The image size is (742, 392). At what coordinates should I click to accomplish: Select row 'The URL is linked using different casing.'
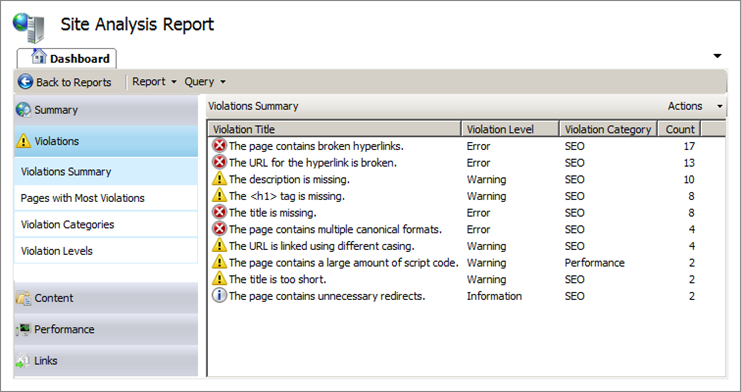click(466, 246)
